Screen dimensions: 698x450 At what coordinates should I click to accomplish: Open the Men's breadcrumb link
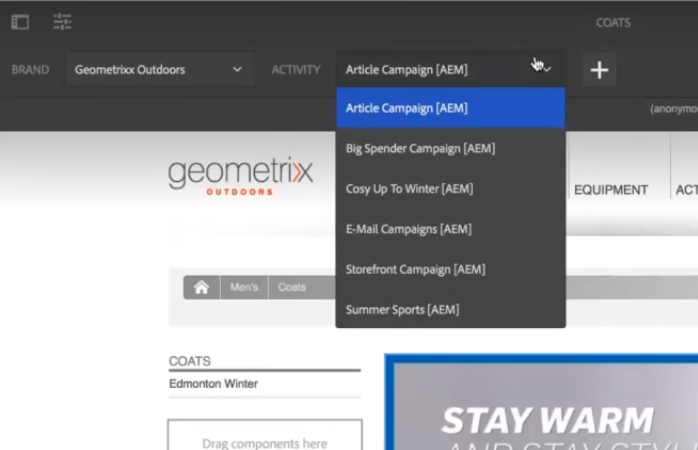[244, 287]
